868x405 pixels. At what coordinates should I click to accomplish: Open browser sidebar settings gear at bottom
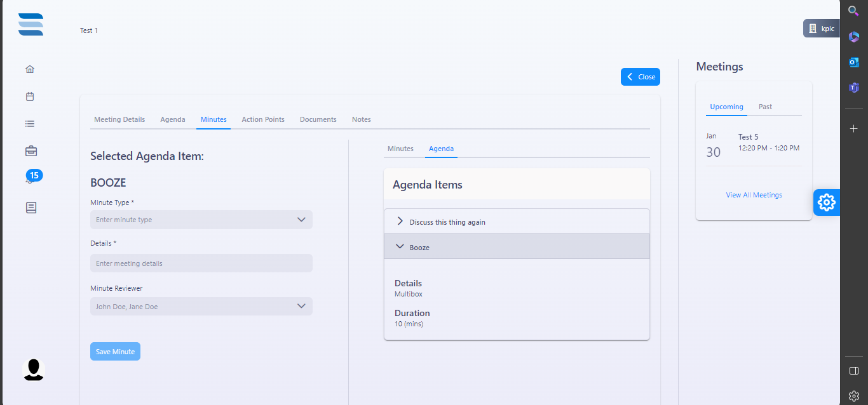coord(854,395)
